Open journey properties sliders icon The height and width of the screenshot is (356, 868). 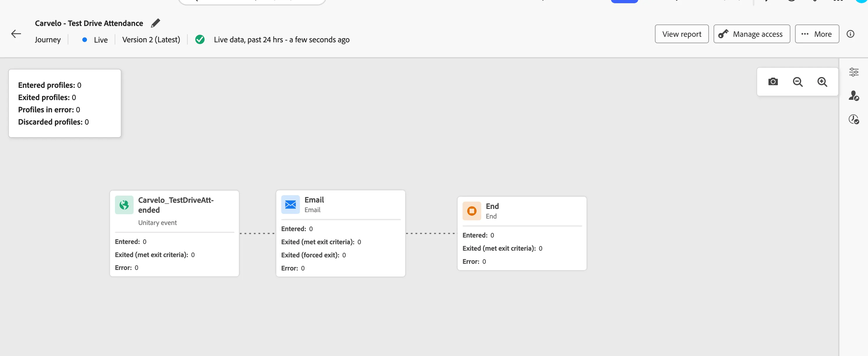tap(853, 72)
